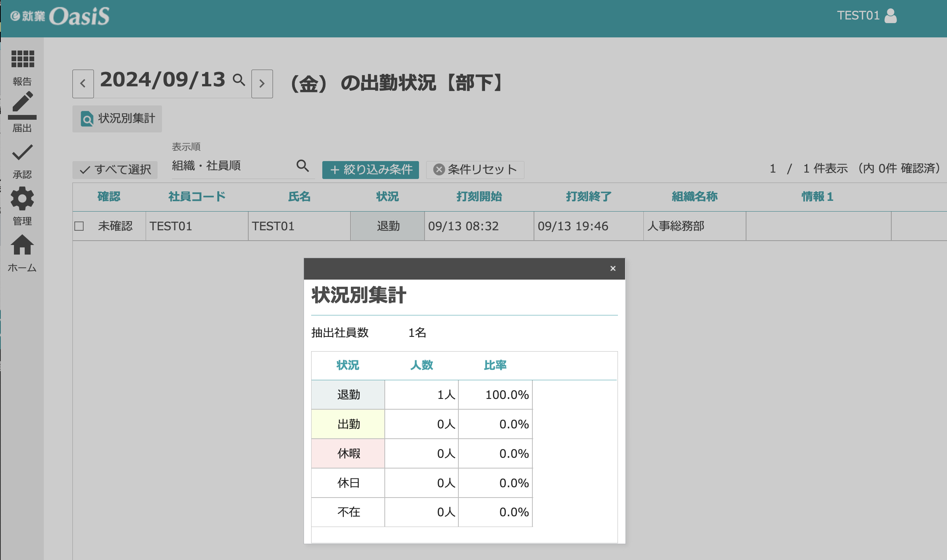The width and height of the screenshot is (947, 560).
Task: Click the 条件リセット button
Action: click(475, 170)
